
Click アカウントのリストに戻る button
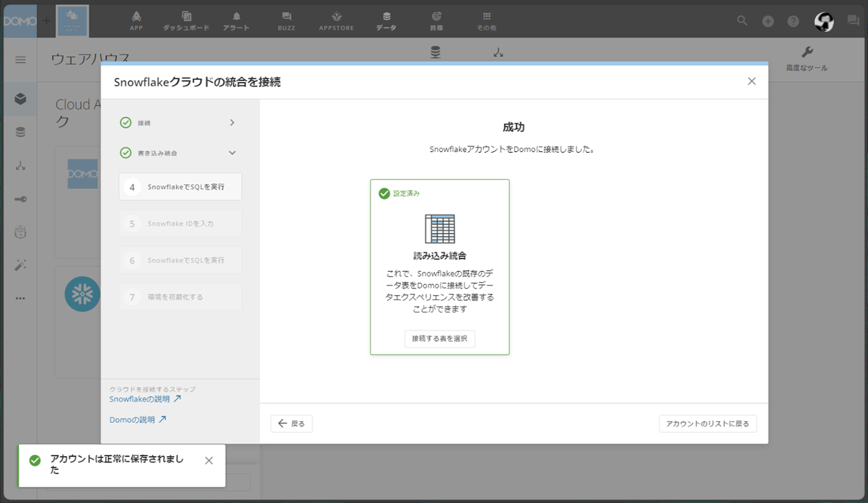(x=708, y=423)
